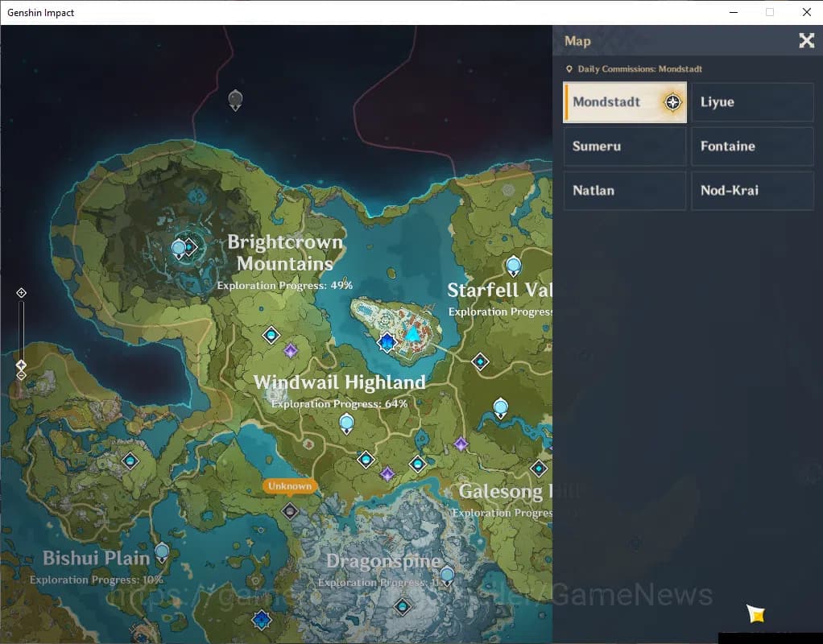Switch map to Natlan region
823x644 pixels.
(625, 191)
